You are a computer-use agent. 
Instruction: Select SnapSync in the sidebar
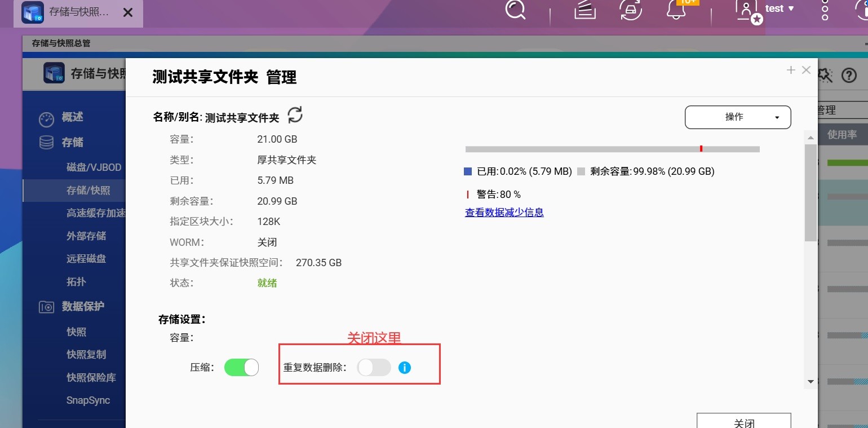pyautogui.click(x=88, y=400)
